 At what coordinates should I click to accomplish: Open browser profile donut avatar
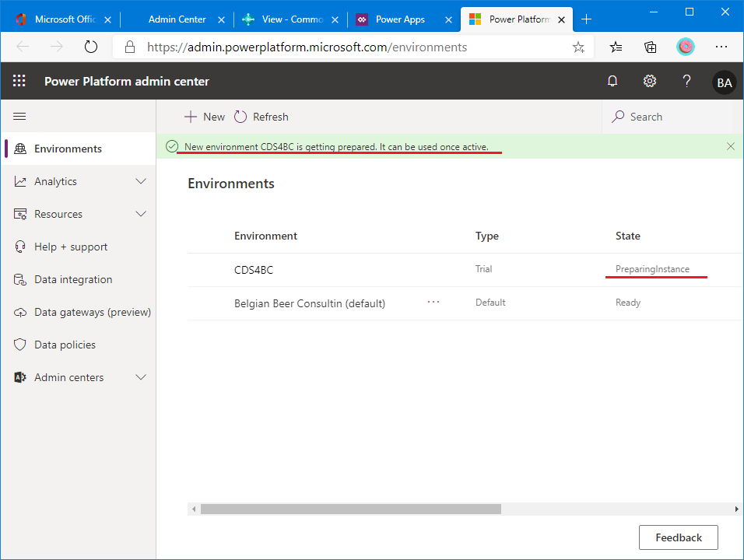point(685,47)
